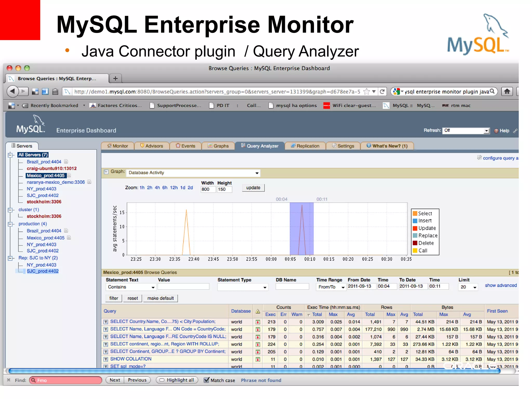The width and height of the screenshot is (532, 399).
Task: Collapse the Rep: SJC to NY tree node
Action: pyautogui.click(x=10, y=258)
